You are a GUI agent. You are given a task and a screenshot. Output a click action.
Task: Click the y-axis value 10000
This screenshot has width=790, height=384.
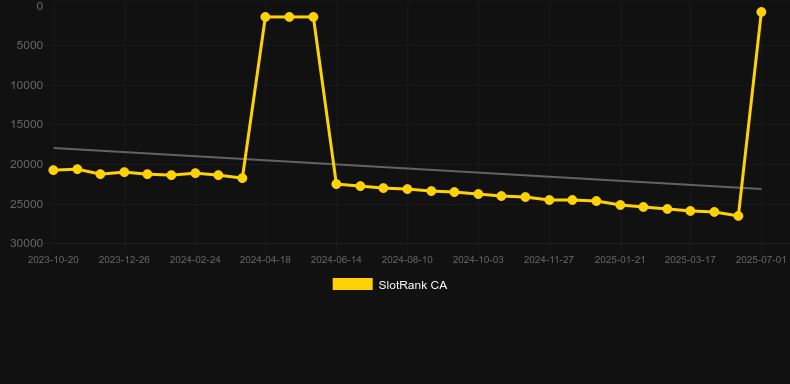27,85
